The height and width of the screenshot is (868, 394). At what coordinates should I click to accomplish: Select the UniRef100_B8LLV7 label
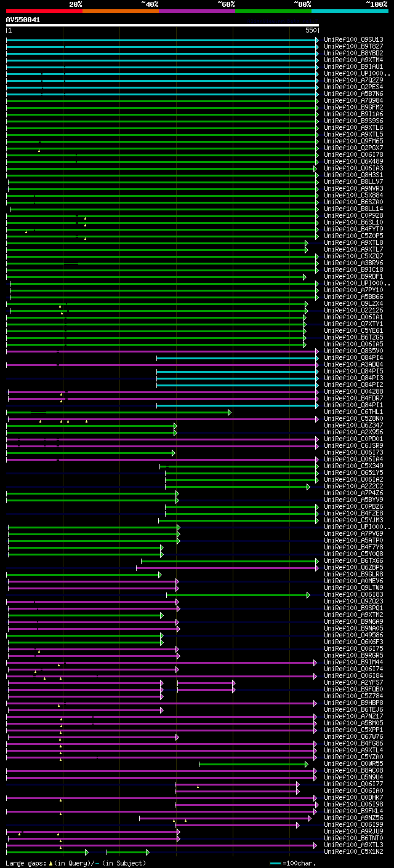click(x=353, y=181)
